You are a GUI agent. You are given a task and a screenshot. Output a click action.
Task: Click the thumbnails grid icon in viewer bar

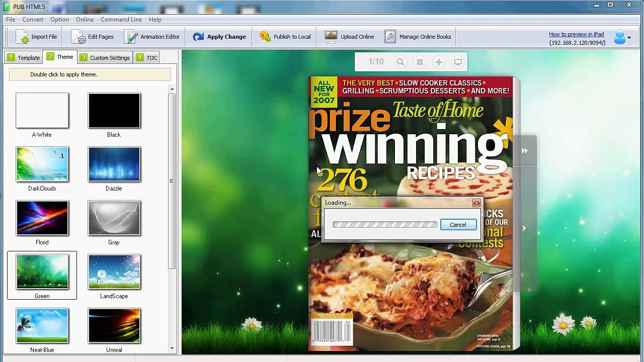[420, 62]
